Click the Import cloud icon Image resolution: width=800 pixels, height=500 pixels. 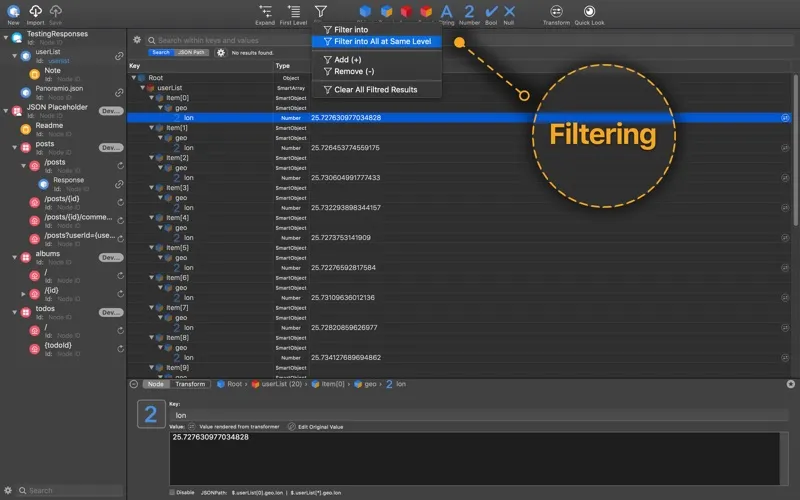point(35,11)
